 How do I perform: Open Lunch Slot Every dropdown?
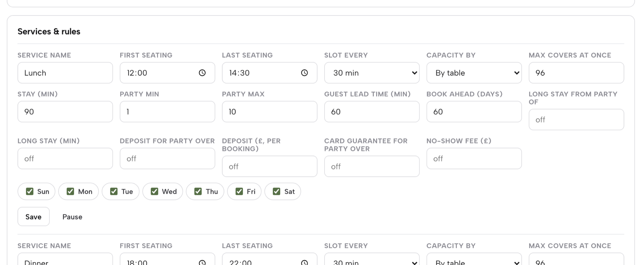(372, 73)
